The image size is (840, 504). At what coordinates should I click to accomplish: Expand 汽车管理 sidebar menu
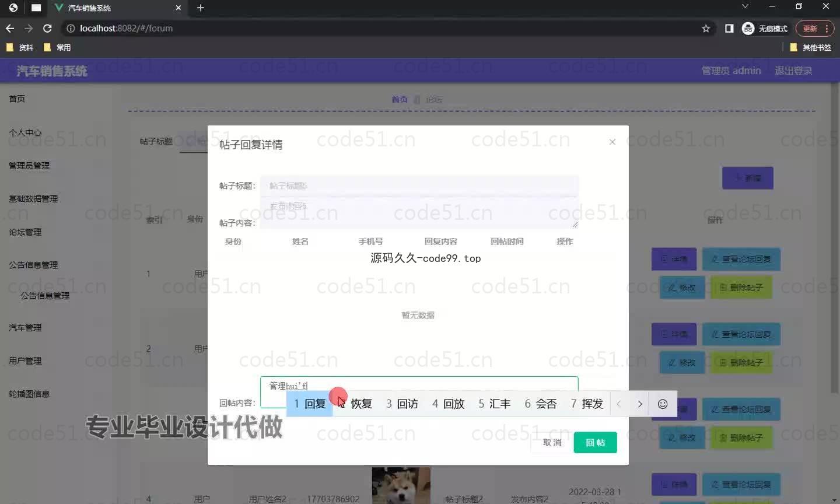25,328
